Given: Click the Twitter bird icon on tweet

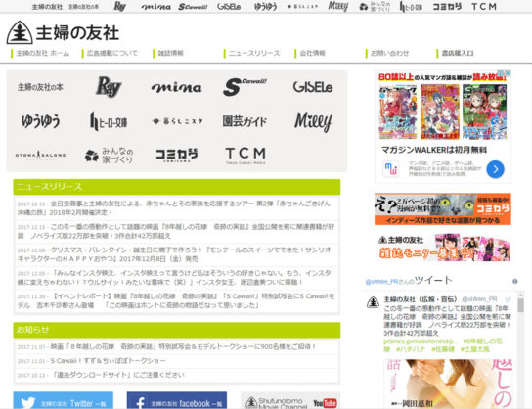Looking at the screenshot, I should click(x=508, y=299).
